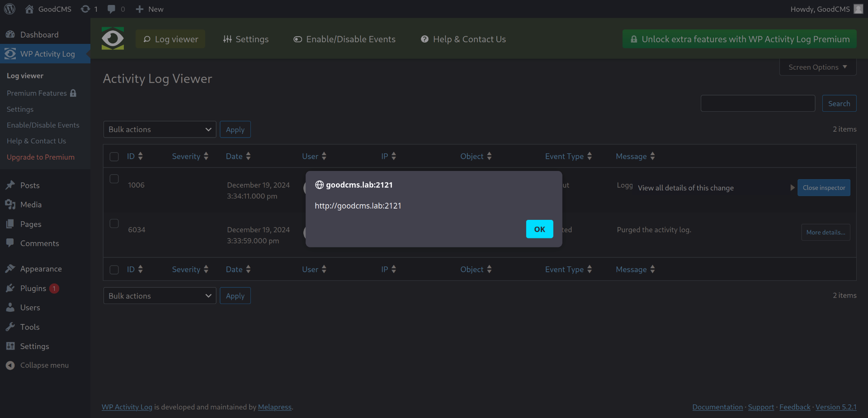Image resolution: width=868 pixels, height=418 pixels.
Task: Click the bottom Apply button
Action: pyautogui.click(x=235, y=296)
